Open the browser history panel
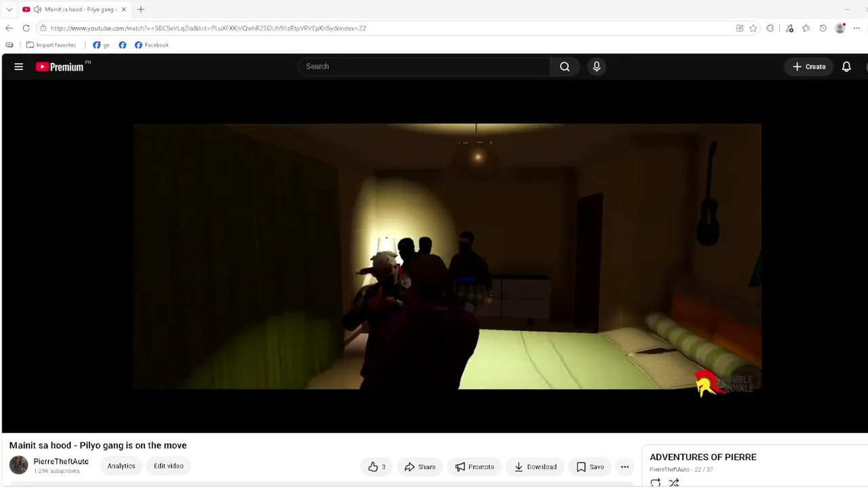 click(823, 28)
